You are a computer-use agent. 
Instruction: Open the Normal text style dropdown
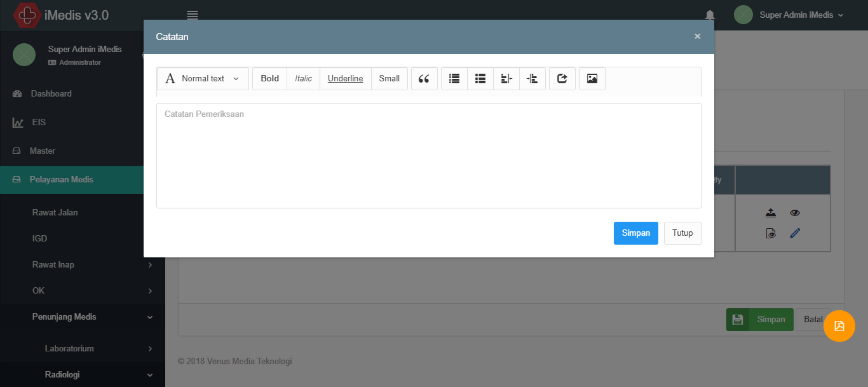[203, 79]
